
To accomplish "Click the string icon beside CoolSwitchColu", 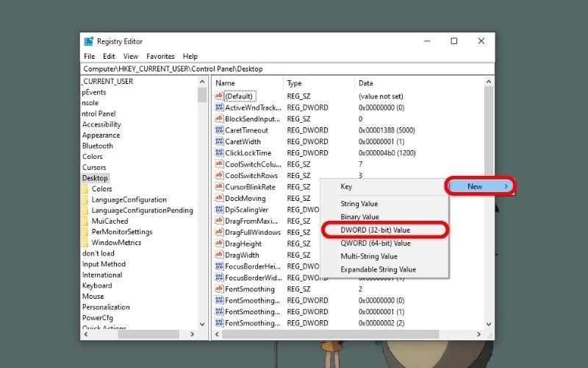I will (x=219, y=164).
